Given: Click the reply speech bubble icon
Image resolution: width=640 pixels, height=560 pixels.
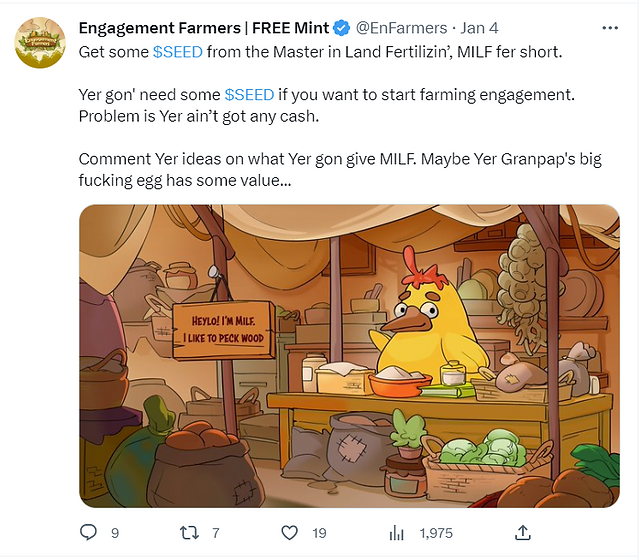Looking at the screenshot, I should coord(88,532).
